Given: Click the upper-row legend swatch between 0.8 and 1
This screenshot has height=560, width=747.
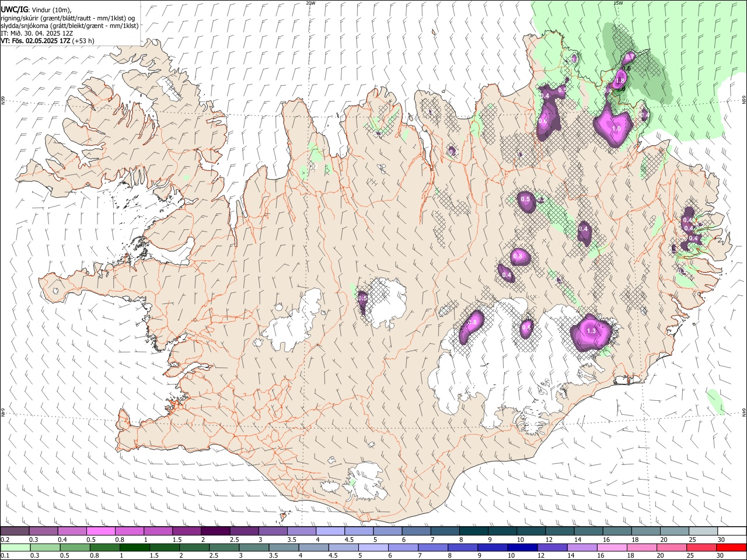Looking at the screenshot, I should (x=129, y=531).
